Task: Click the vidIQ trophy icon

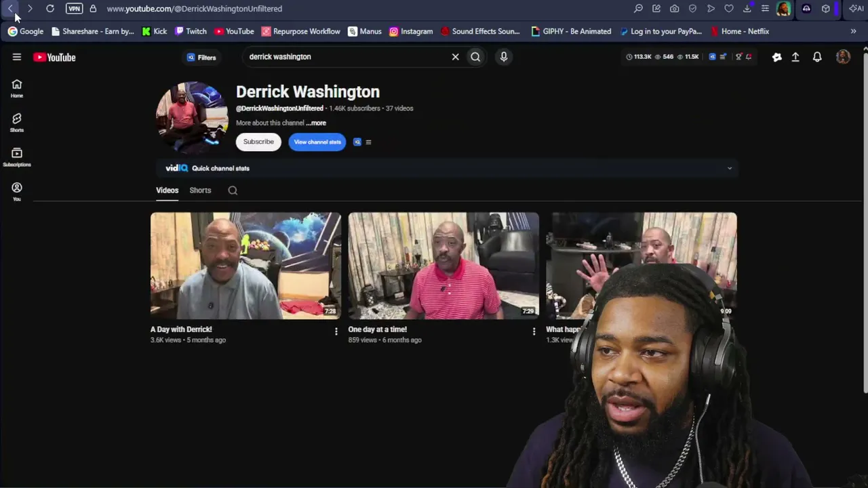Action: click(x=739, y=57)
